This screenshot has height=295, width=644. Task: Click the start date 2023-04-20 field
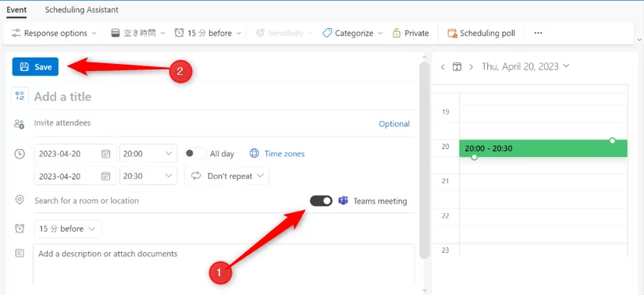tap(75, 154)
